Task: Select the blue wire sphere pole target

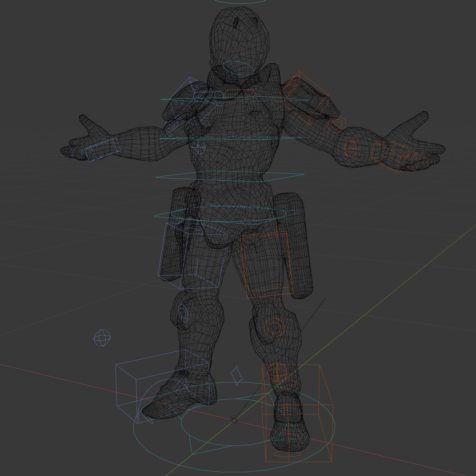Action: click(102, 338)
